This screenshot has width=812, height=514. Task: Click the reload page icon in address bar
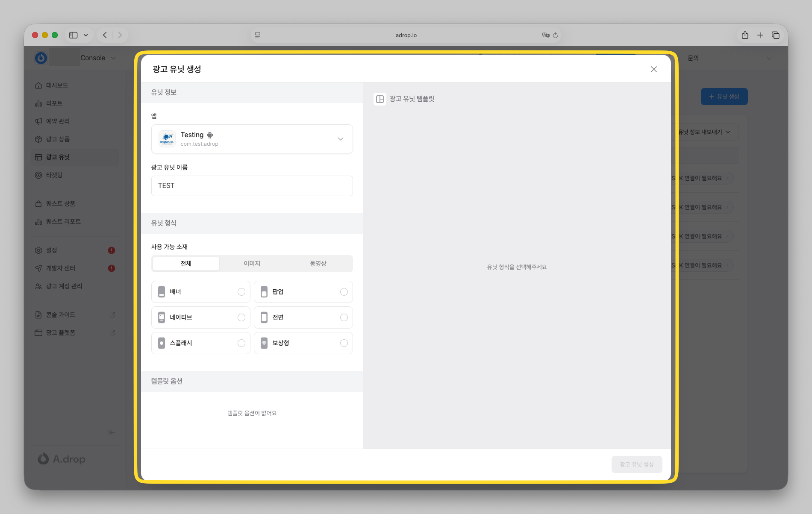coord(555,35)
